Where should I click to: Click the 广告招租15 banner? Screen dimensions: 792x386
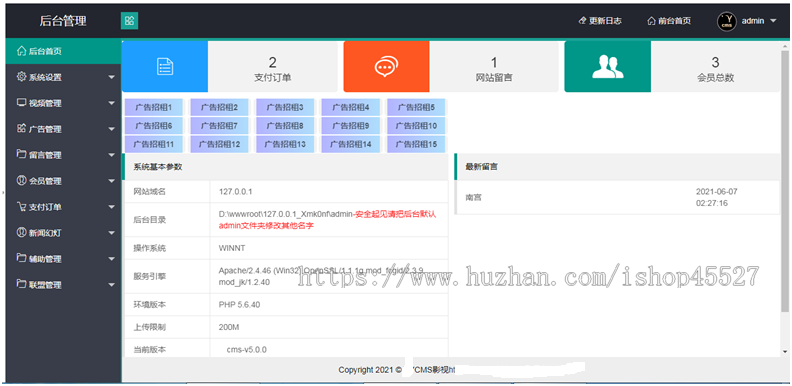click(x=416, y=144)
